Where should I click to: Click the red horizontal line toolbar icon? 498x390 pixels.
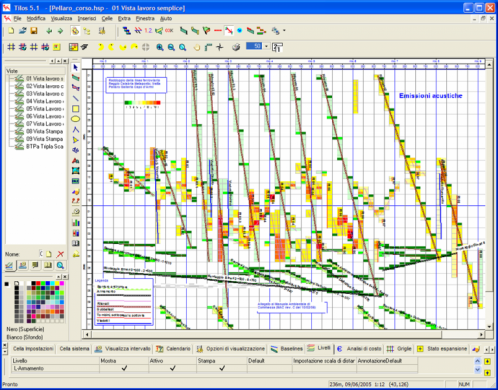(x=218, y=31)
